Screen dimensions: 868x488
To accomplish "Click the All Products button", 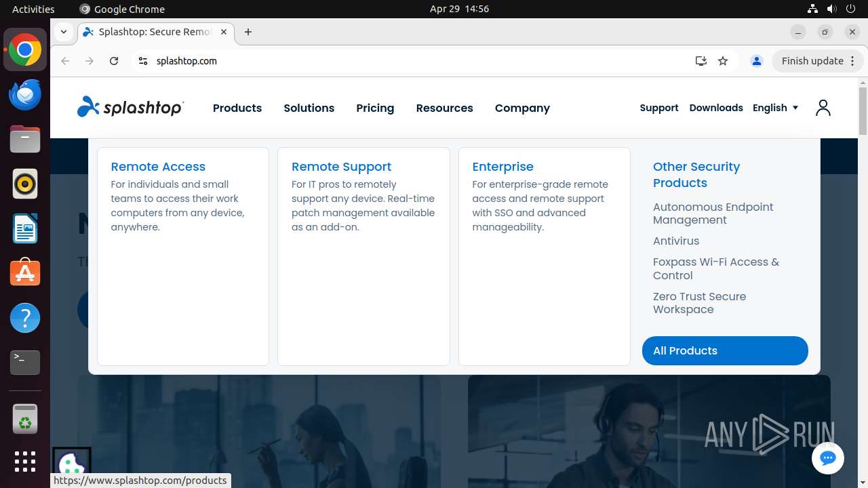I will pyautogui.click(x=725, y=350).
